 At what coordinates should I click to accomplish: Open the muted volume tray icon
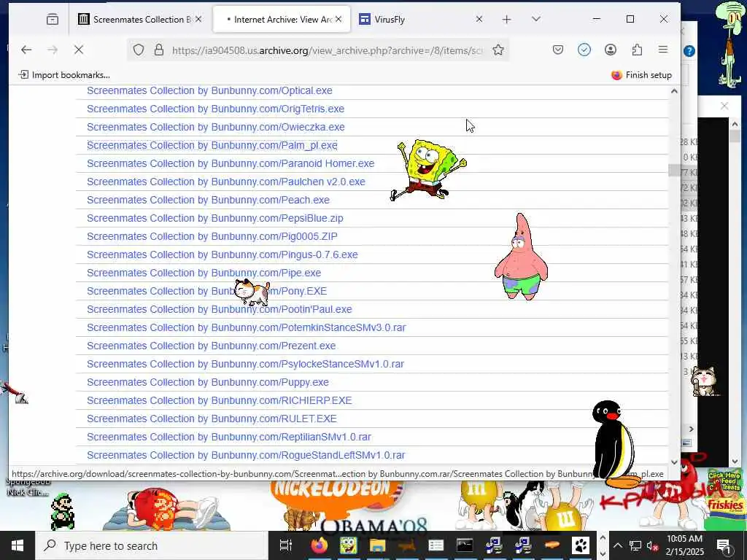[x=651, y=545]
